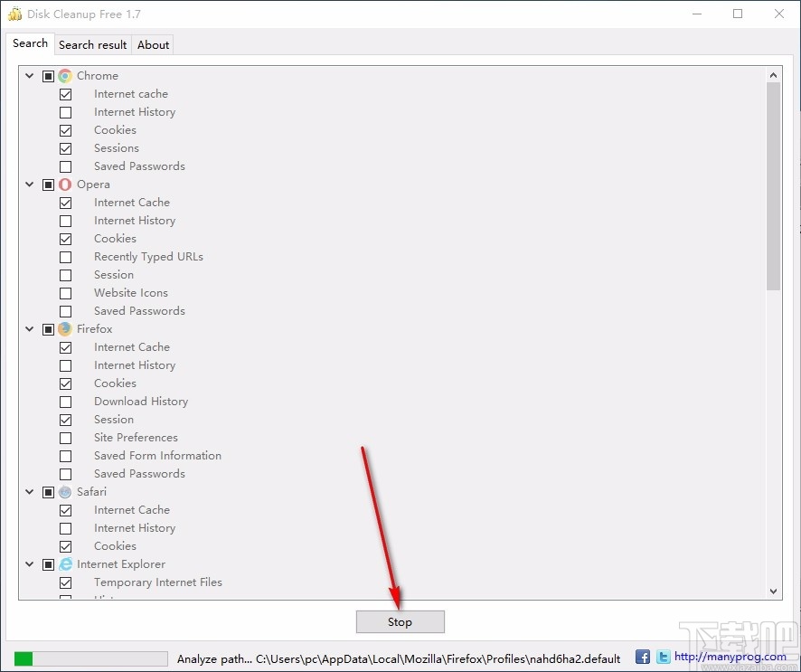Click the Analyze path status text
This screenshot has width=801, height=672.
399,658
